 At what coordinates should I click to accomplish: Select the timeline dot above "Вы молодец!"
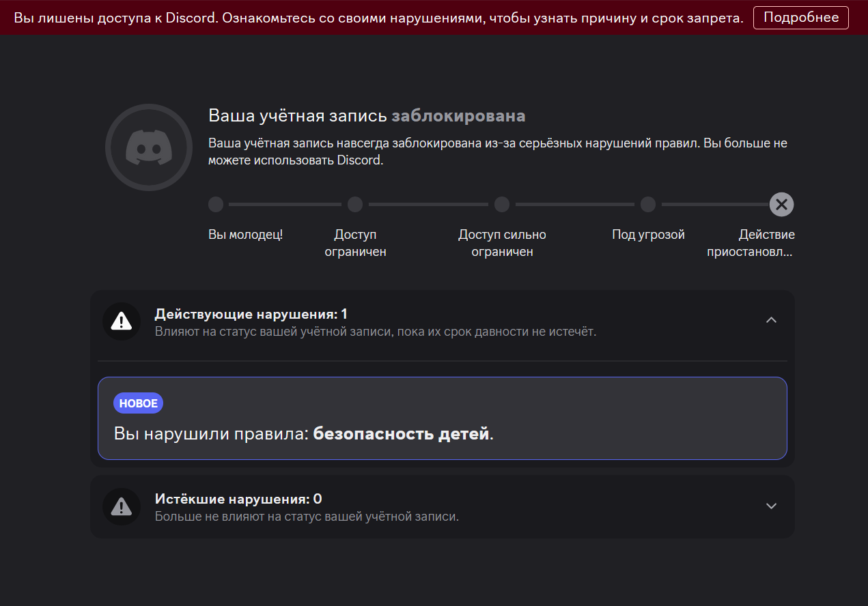pos(216,205)
